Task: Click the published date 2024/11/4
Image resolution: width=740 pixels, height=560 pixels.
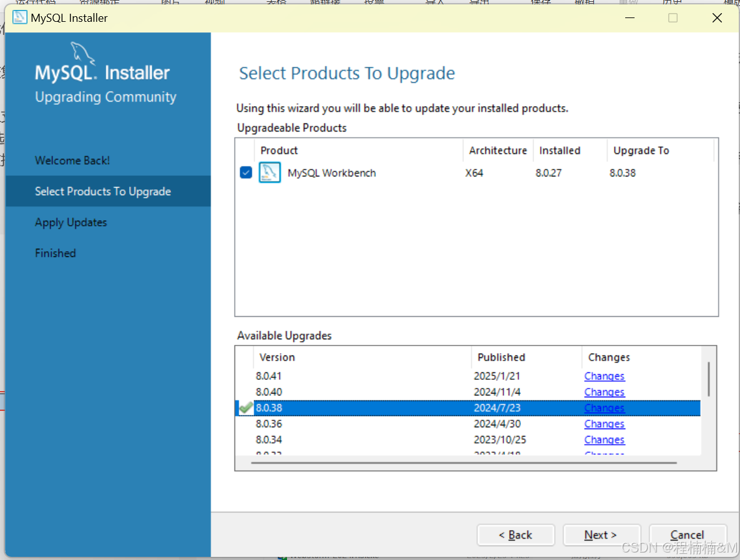Action: 497,392
